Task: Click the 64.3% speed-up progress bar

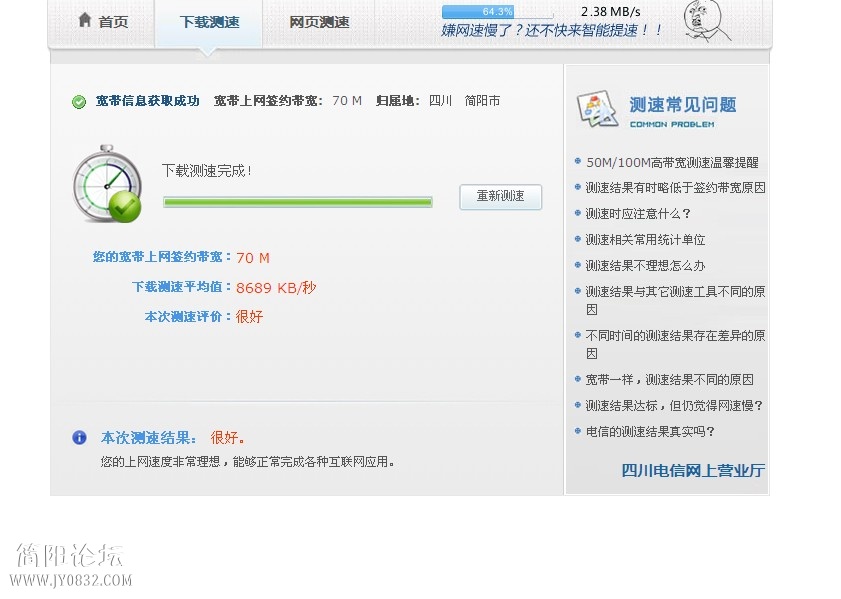Action: (x=497, y=12)
